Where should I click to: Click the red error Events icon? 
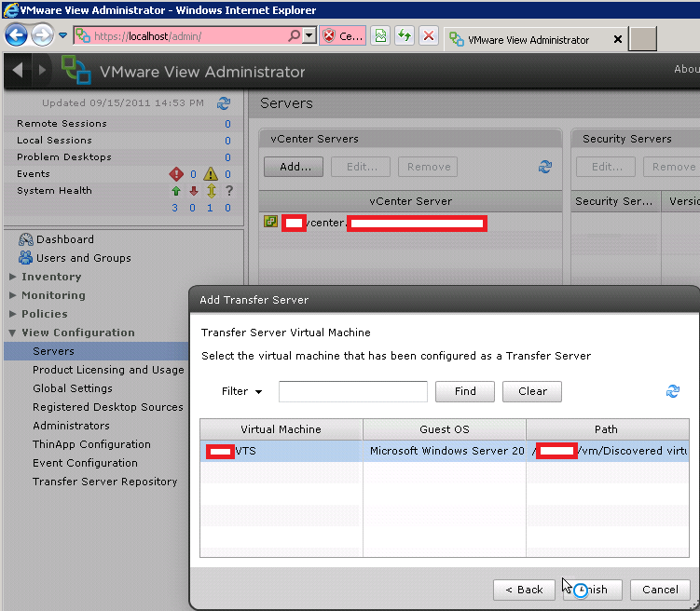176,174
